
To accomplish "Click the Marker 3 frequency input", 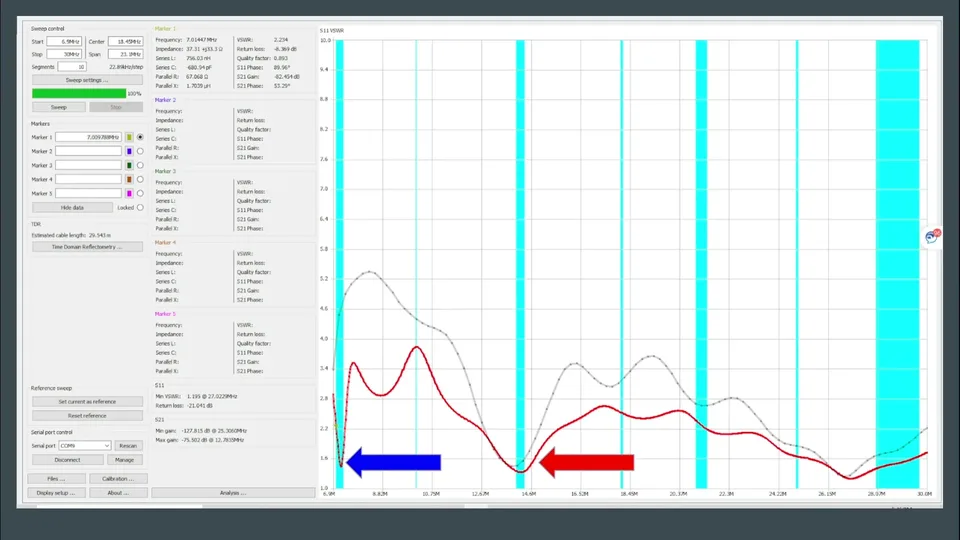I will [x=88, y=165].
